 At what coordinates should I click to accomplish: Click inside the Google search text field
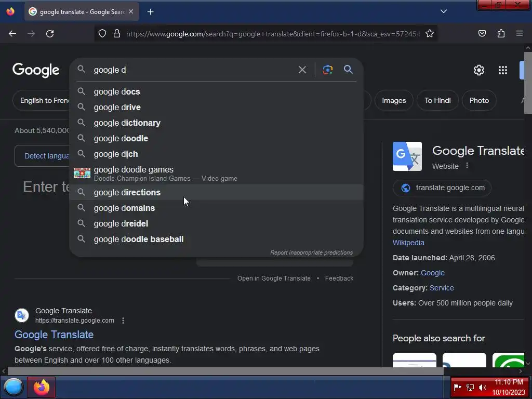point(193,70)
